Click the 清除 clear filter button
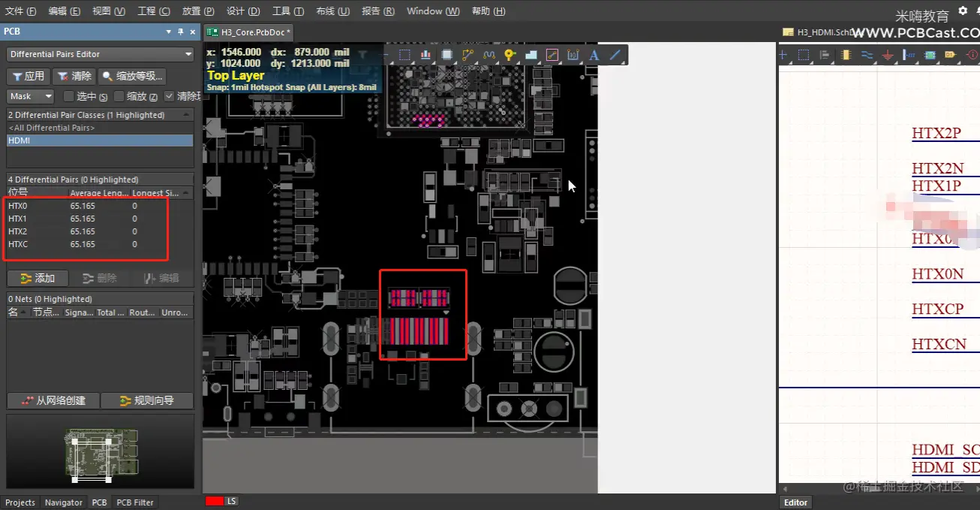Image resolution: width=980 pixels, height=510 pixels. click(x=74, y=76)
